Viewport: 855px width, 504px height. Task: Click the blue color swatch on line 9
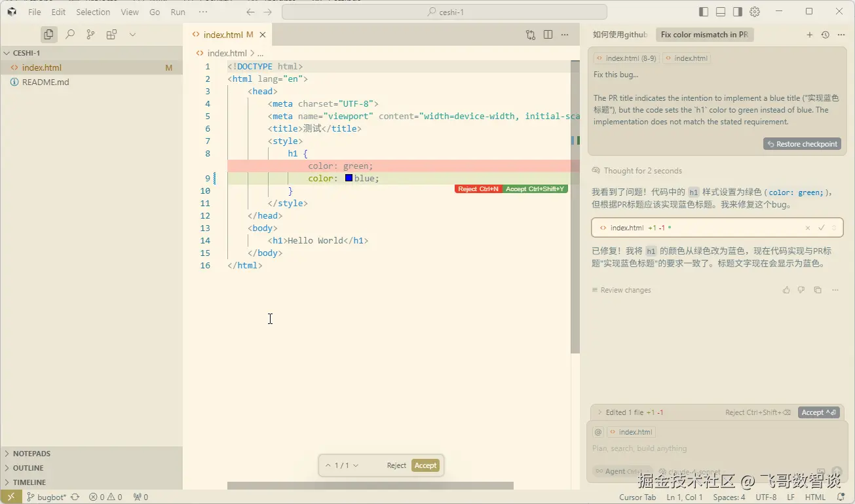pyautogui.click(x=349, y=178)
